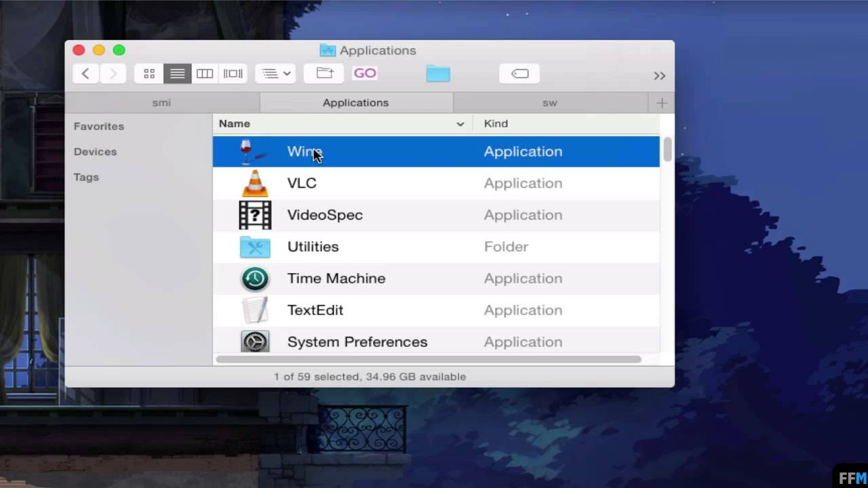Show hidden toolbar items with the double chevron
The width and height of the screenshot is (868, 488).
659,76
